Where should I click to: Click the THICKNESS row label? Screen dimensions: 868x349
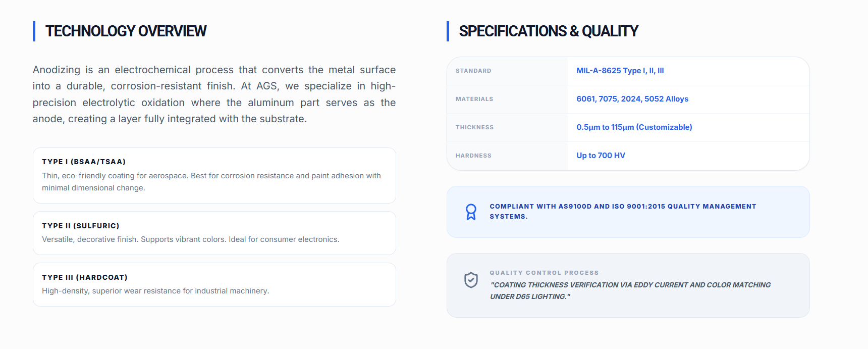474,127
